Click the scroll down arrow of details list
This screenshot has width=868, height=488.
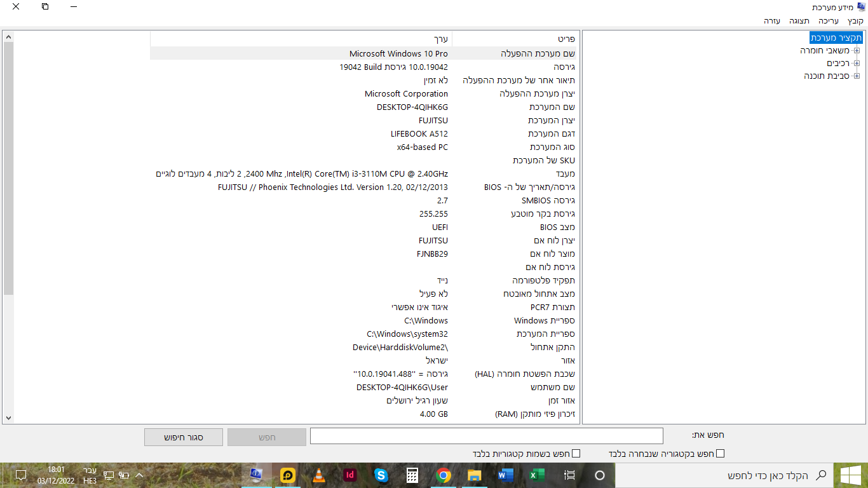pos(8,417)
